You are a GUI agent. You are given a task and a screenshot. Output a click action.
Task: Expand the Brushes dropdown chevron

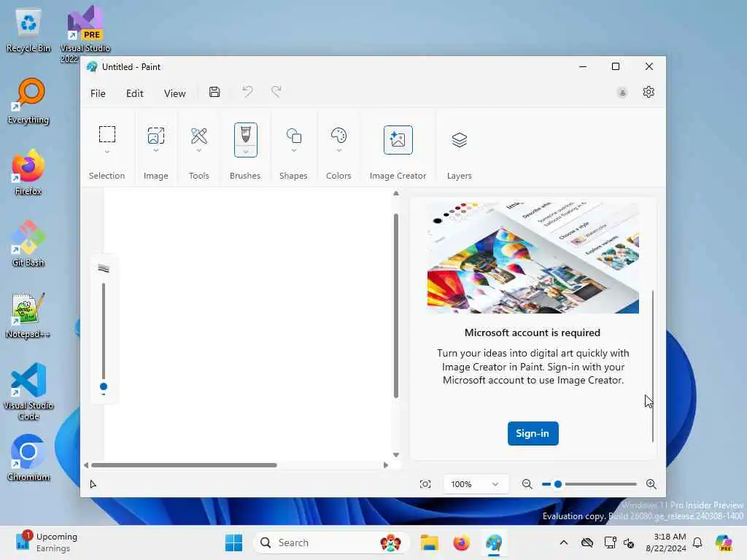[x=245, y=152]
